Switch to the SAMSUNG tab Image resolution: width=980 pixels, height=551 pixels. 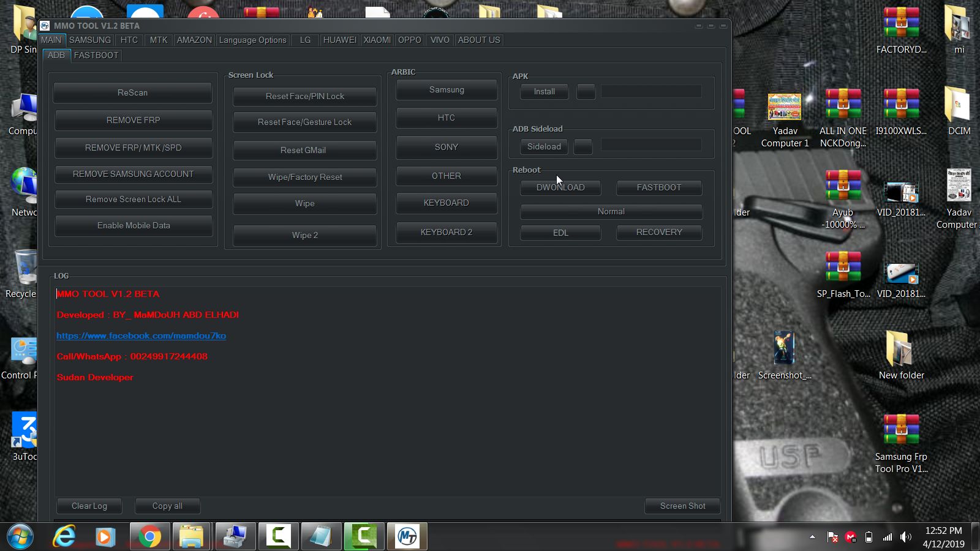pos(90,40)
